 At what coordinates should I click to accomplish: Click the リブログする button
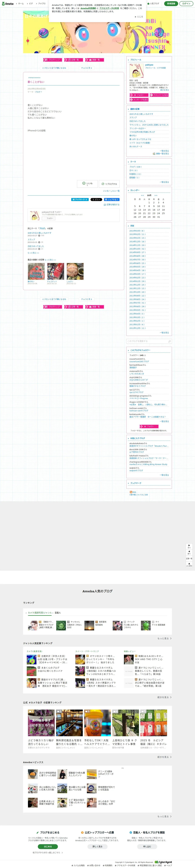[x=109, y=184]
